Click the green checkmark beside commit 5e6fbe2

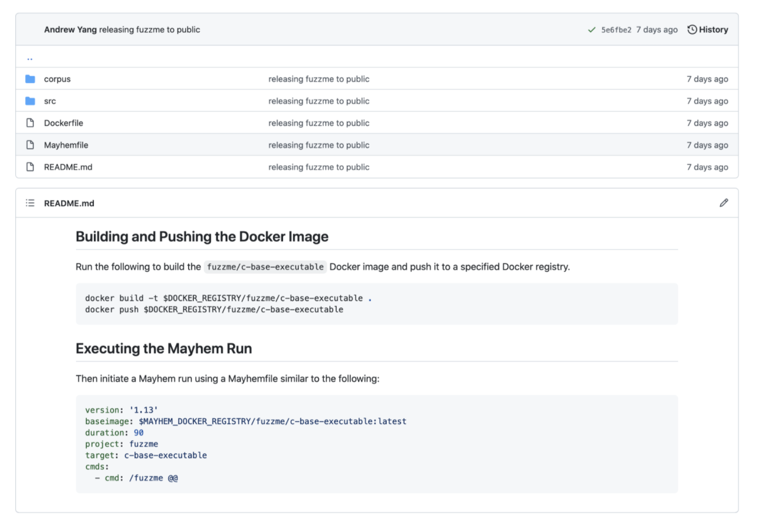[x=591, y=29]
